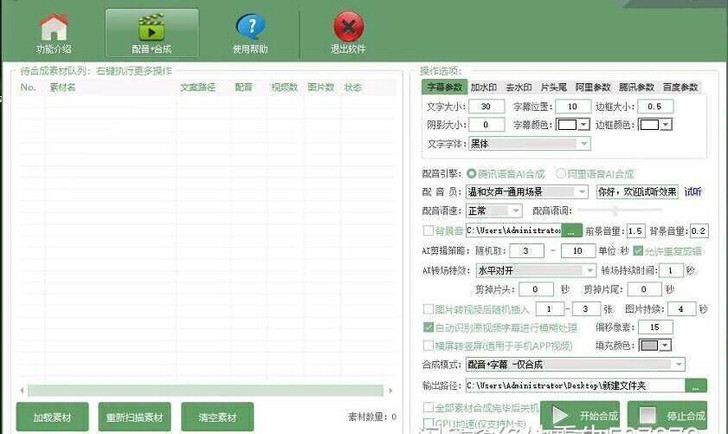728x434 pixels.
Task: Click the 状态 column header
Action: click(x=353, y=87)
